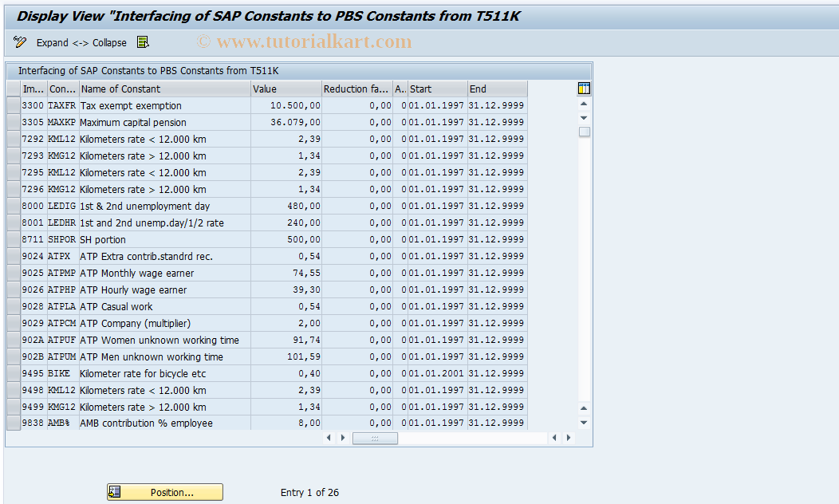839x504 pixels.
Task: Click the Name of Constant column header
Action: [x=165, y=89]
